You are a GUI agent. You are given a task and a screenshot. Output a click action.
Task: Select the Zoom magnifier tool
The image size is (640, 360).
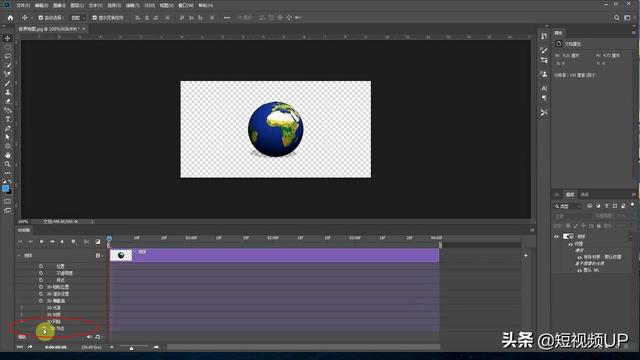[x=7, y=164]
